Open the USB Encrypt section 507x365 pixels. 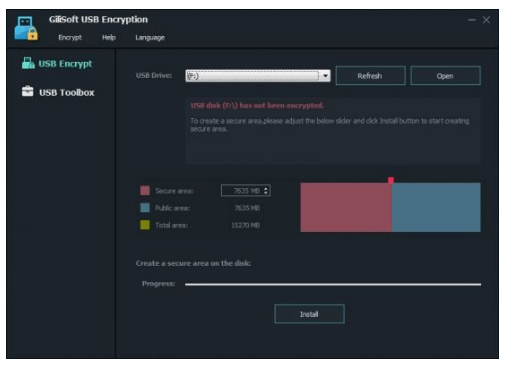(x=57, y=63)
